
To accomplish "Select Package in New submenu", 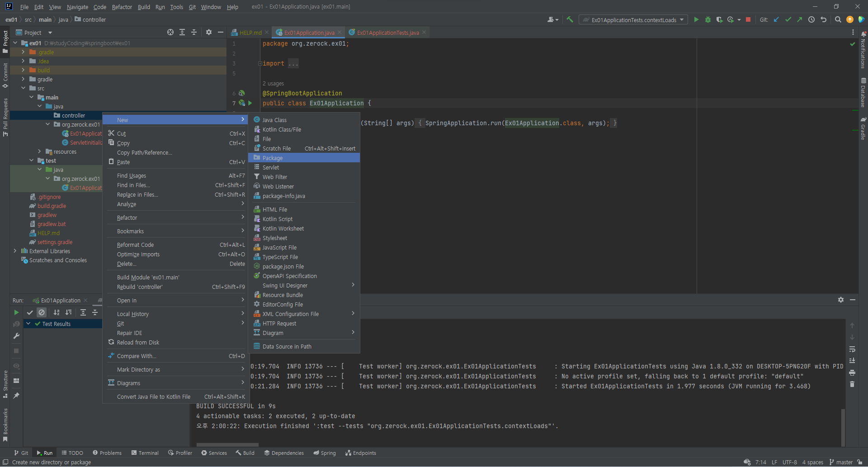I will coord(304,158).
